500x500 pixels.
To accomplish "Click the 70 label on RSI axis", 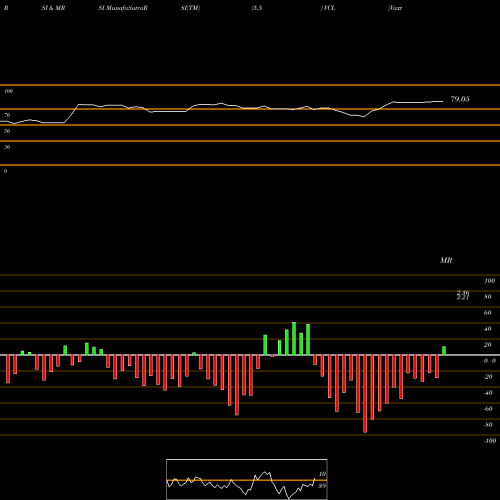I will (7, 115).
